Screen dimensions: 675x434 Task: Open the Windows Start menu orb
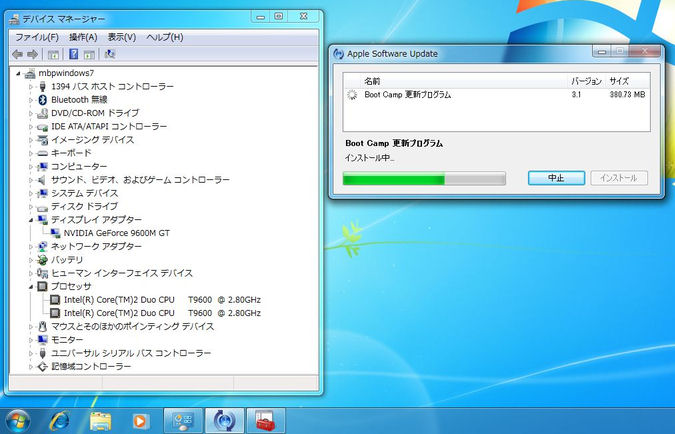pyautogui.click(x=18, y=421)
